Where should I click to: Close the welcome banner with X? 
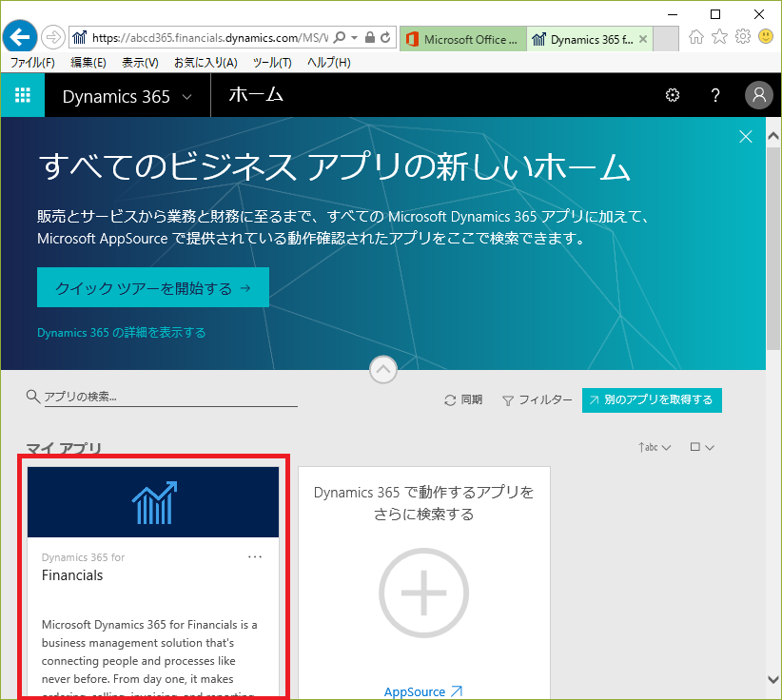pos(746,137)
